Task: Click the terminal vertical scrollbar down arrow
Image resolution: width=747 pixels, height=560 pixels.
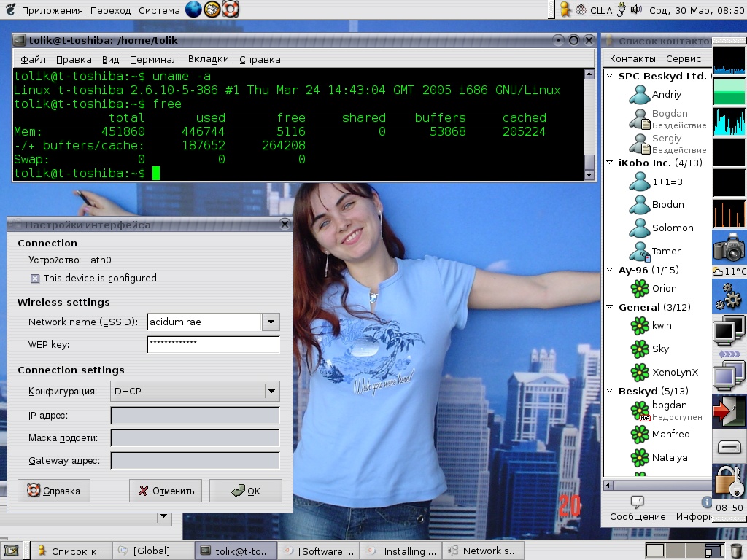Action: tap(589, 175)
